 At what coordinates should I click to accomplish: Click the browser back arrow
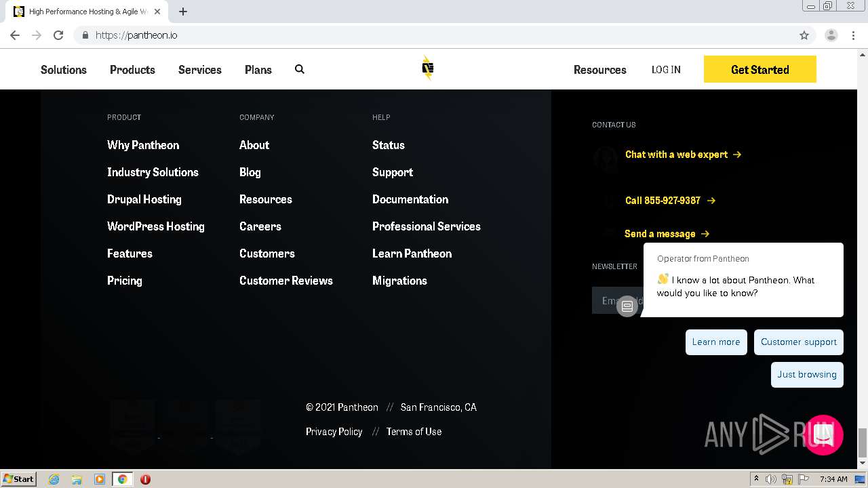(15, 35)
